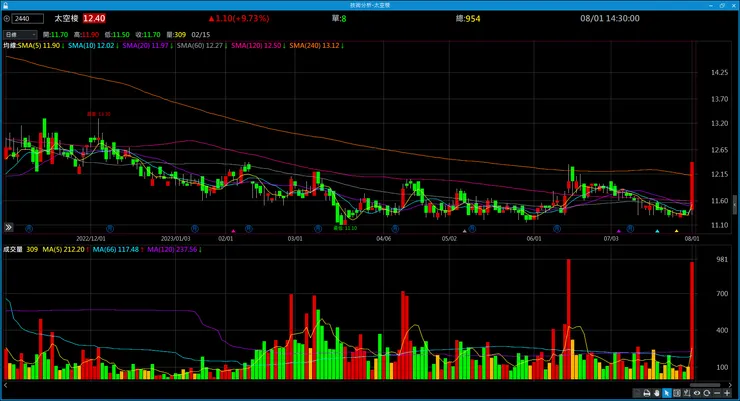Click the MA(5) 212.20 volume label
Image resolution: width=740 pixels, height=401 pixels.
[x=63, y=249]
